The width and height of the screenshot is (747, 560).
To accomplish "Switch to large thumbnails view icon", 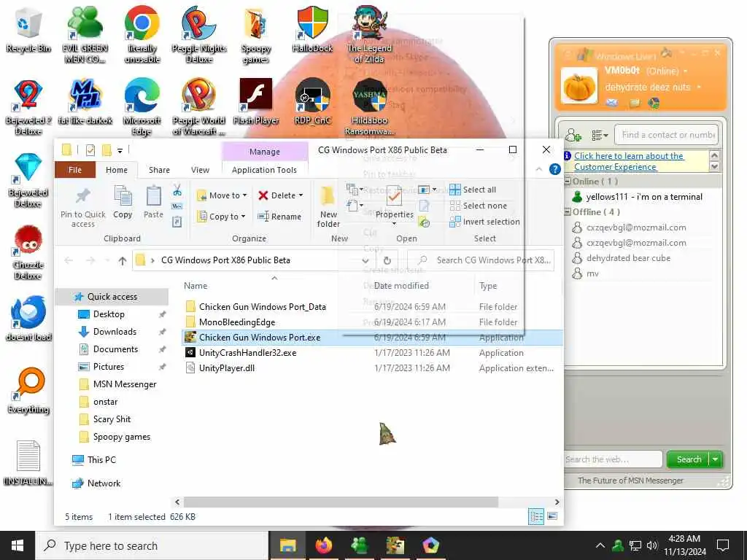I will 552,516.
